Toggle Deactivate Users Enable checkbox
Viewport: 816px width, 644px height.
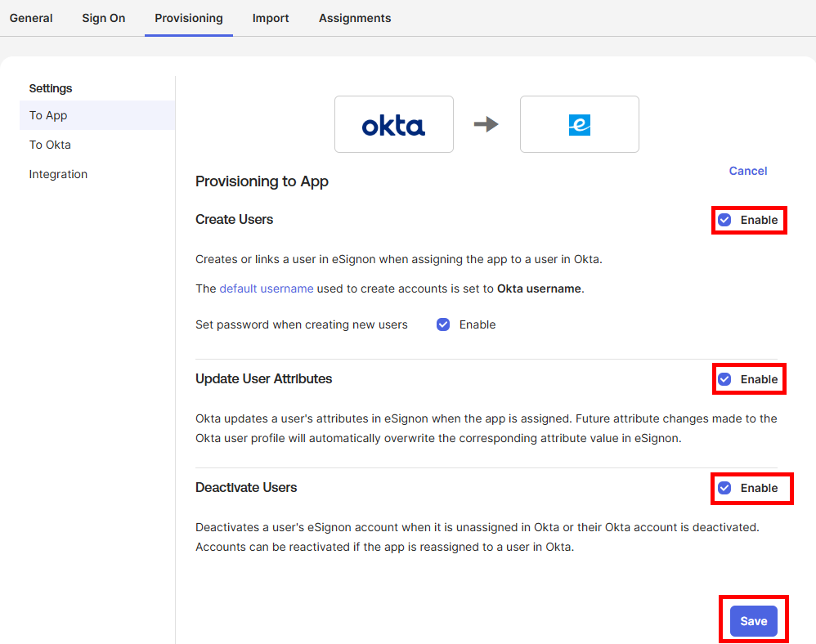[x=724, y=488]
